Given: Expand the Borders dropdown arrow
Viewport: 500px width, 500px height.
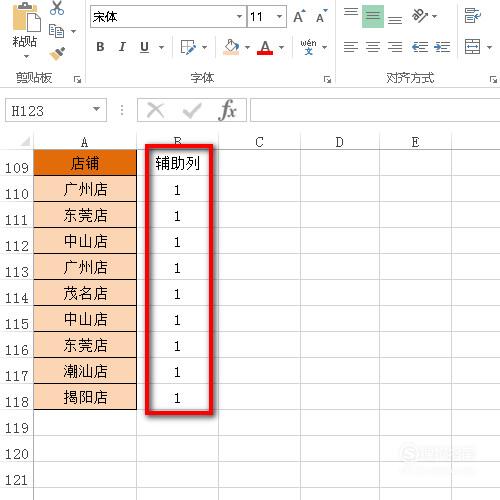Looking at the screenshot, I should coord(205,47).
